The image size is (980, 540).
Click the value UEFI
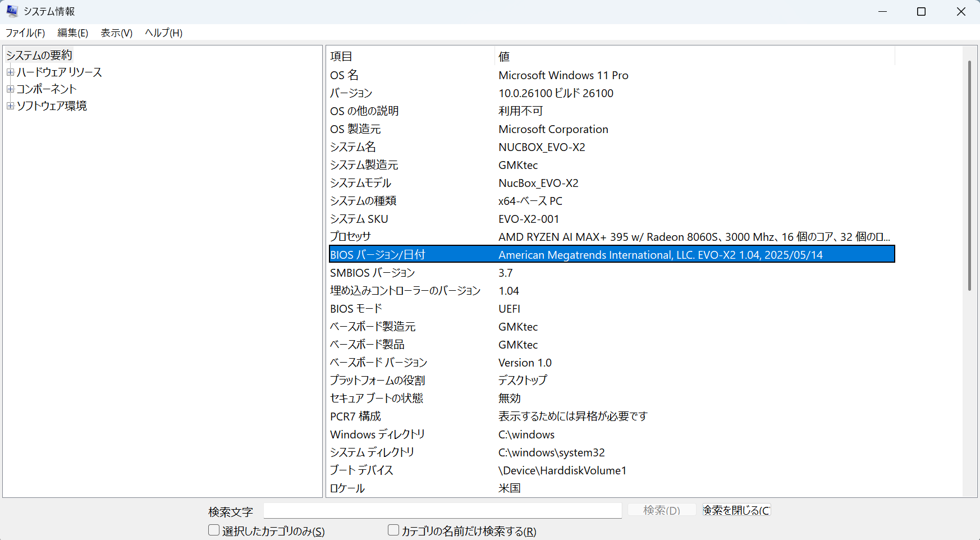point(509,309)
